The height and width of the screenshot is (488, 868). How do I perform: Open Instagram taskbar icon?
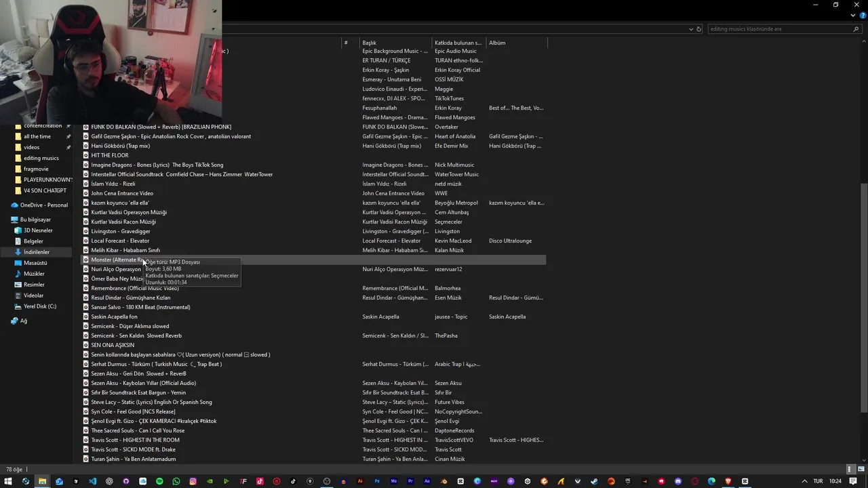click(x=193, y=481)
